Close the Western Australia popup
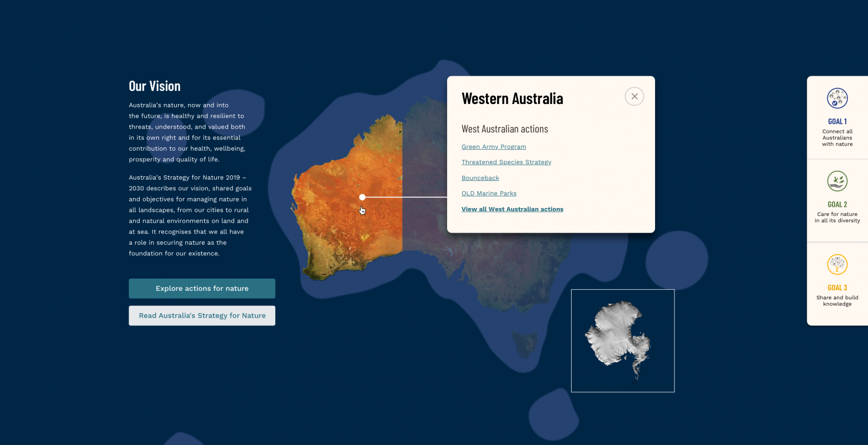 pyautogui.click(x=634, y=96)
